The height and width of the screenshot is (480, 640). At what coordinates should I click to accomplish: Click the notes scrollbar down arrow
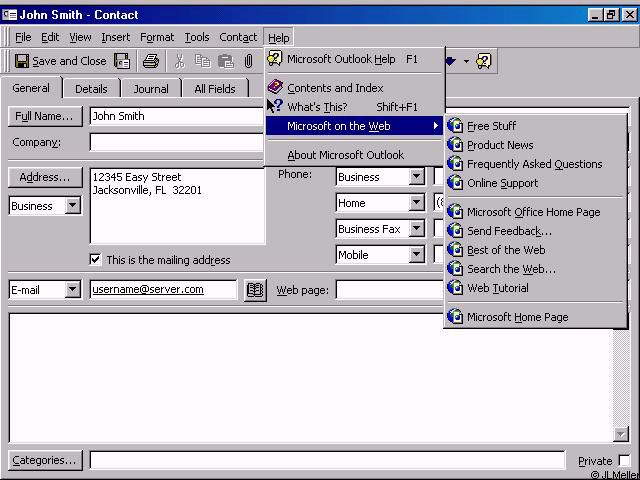(620, 434)
